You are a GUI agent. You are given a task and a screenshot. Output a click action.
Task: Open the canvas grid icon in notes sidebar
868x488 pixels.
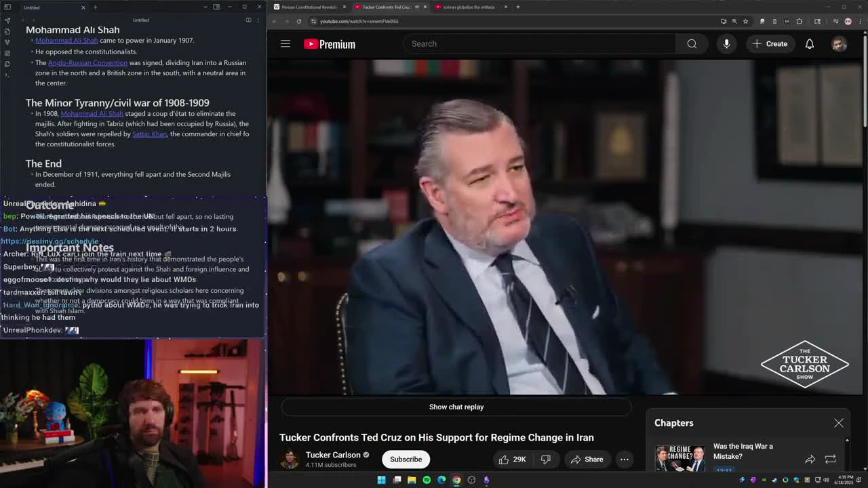pos(7,53)
